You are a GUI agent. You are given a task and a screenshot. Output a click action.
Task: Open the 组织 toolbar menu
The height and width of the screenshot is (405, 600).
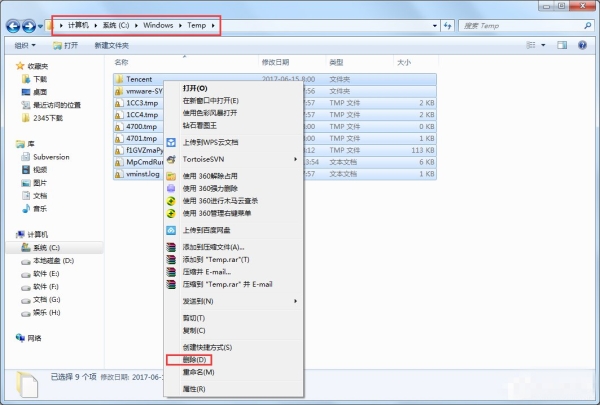[25, 45]
